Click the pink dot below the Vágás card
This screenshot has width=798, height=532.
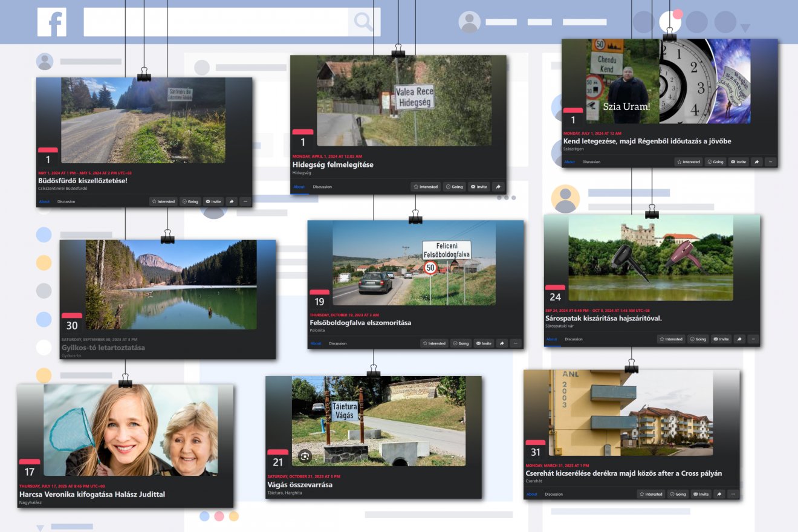[x=219, y=516]
